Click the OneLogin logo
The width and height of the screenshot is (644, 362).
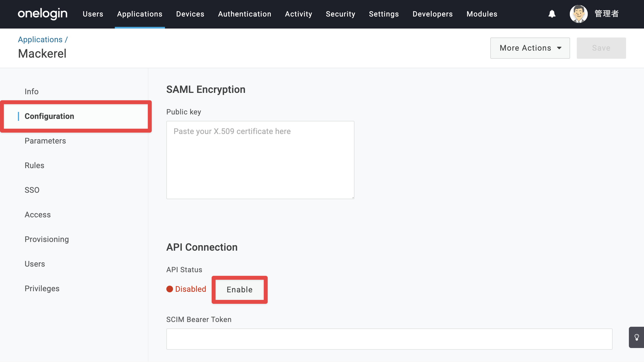click(43, 14)
